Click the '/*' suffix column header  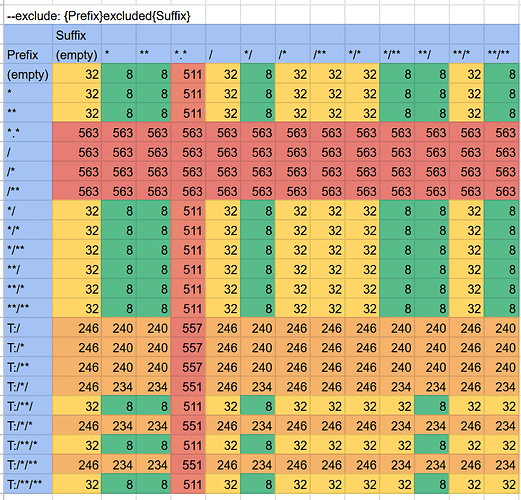pyautogui.click(x=292, y=54)
